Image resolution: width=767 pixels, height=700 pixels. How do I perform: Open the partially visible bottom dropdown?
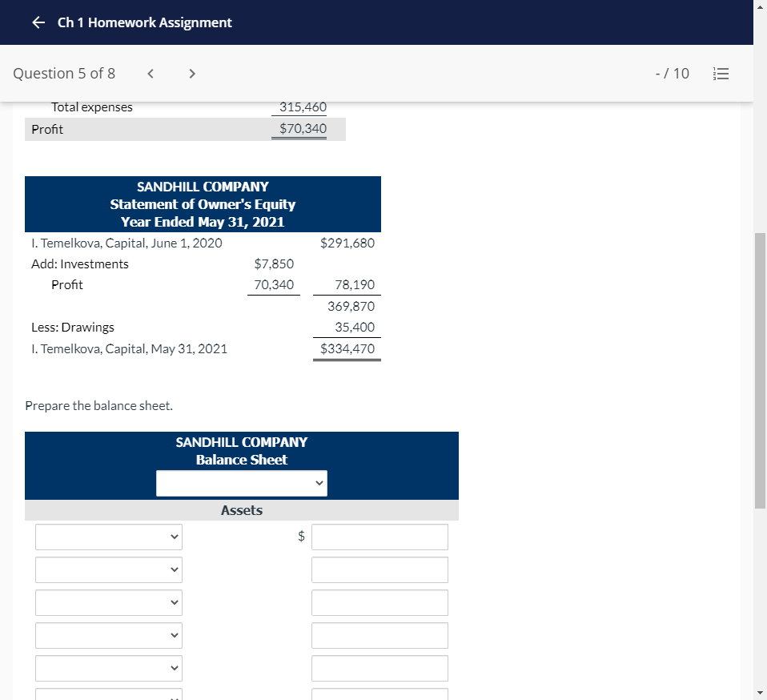coord(108,695)
